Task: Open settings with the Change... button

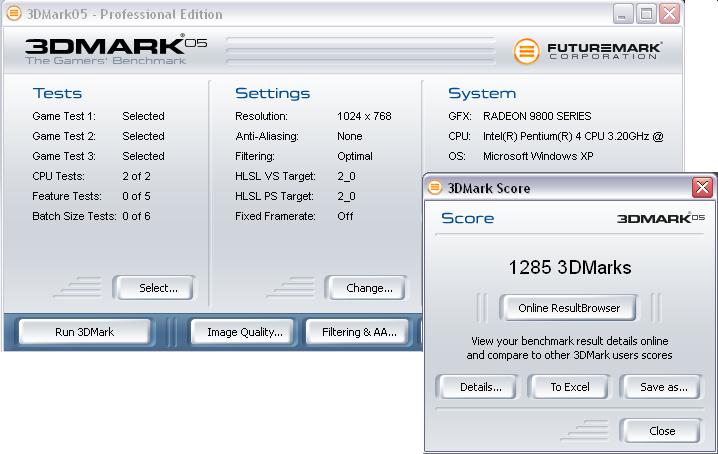Action: coord(368,288)
